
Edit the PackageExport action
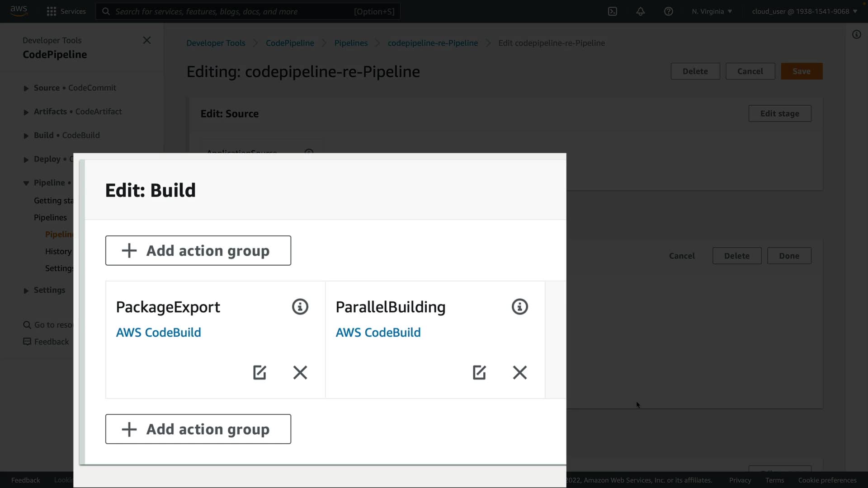[259, 372]
